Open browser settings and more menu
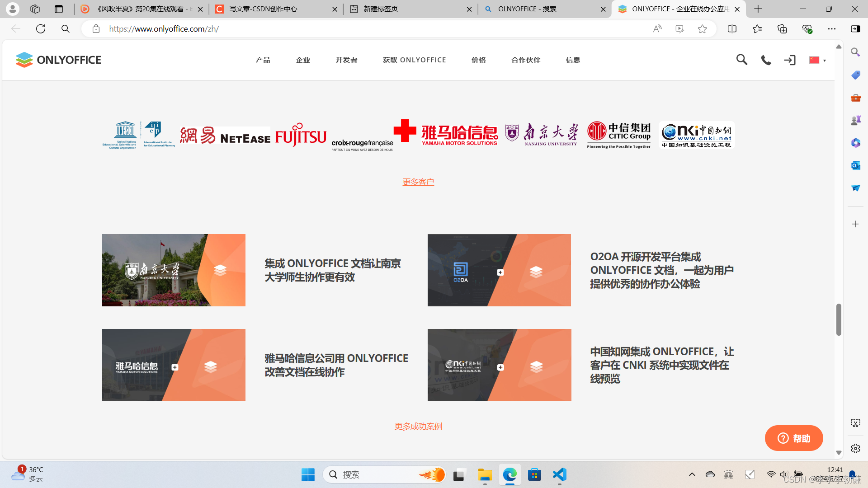 point(832,29)
